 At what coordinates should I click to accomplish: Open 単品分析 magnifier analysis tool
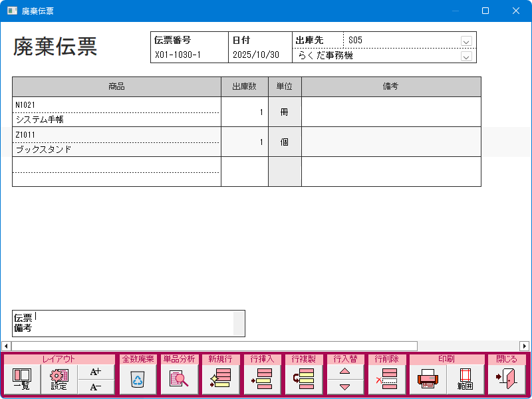pos(179,380)
